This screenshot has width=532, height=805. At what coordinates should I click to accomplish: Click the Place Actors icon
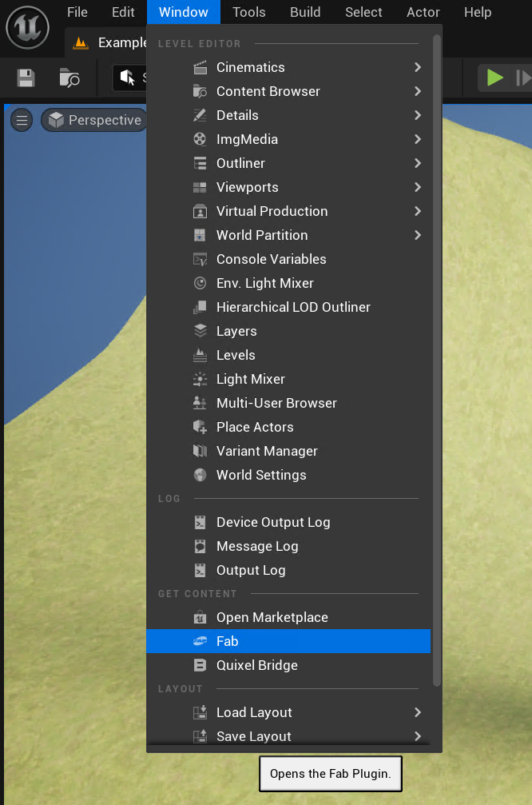click(x=200, y=427)
